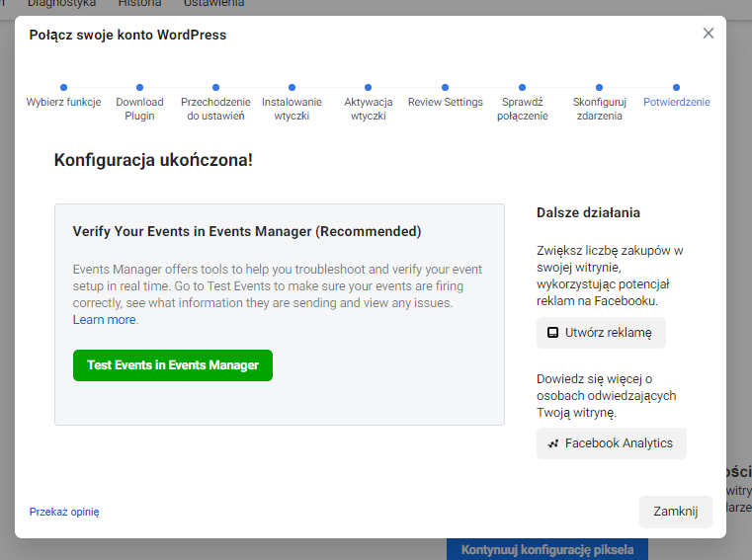The image size is (752, 560).
Task: Click Kontynuuj konfigurację piksela button
Action: coord(554,549)
